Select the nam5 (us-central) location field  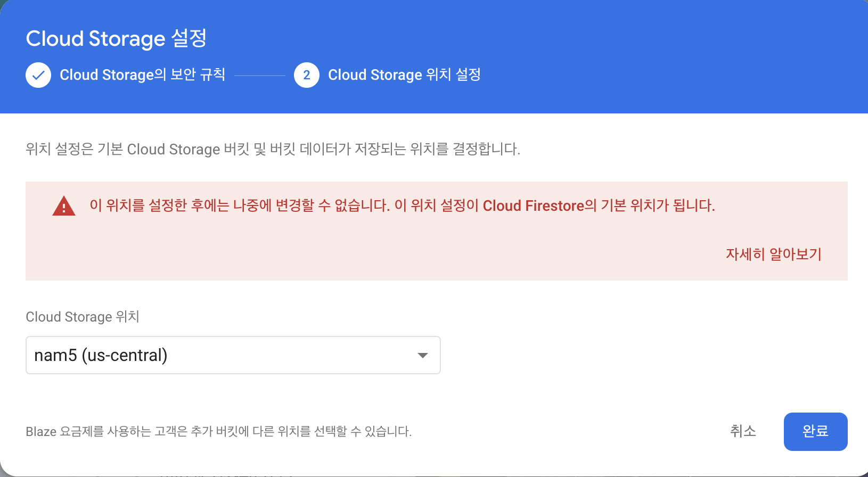click(233, 355)
